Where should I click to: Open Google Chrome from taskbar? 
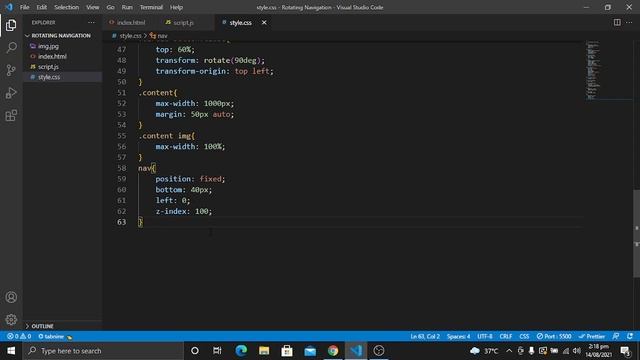click(x=333, y=351)
